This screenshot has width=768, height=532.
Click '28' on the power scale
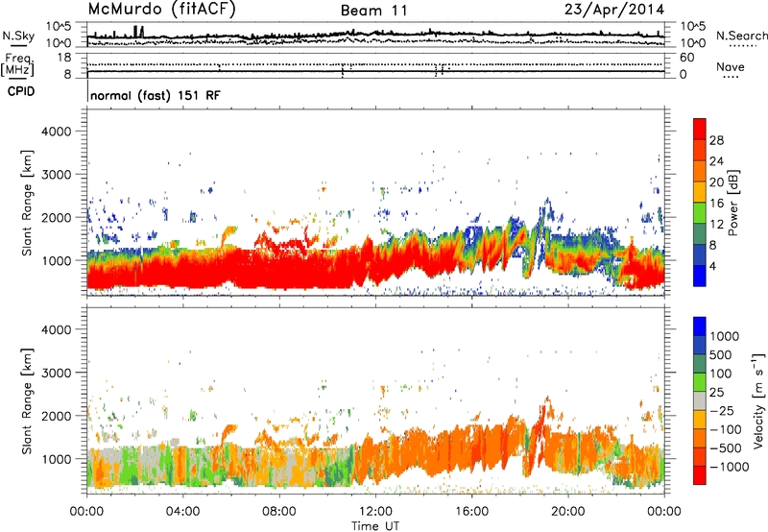(x=716, y=140)
